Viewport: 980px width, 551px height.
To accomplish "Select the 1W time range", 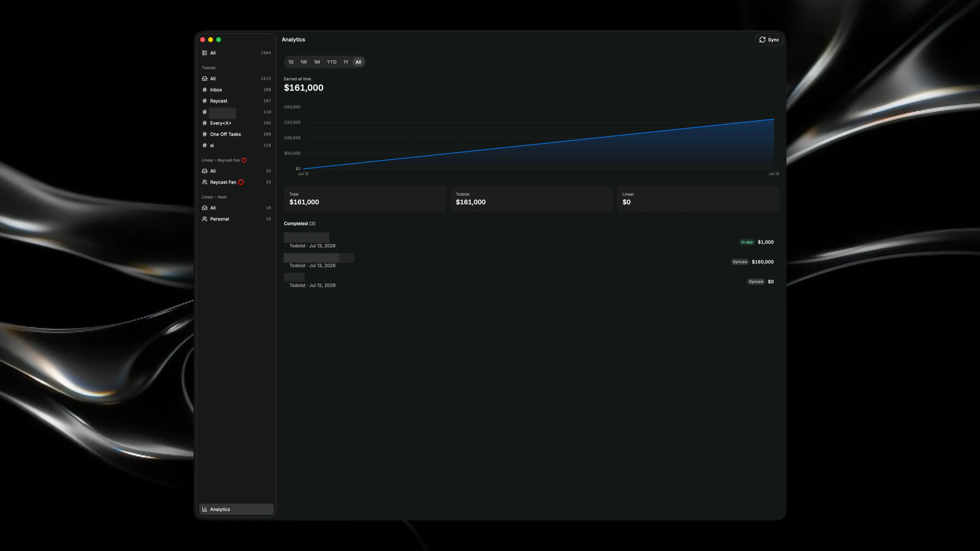I will point(303,62).
